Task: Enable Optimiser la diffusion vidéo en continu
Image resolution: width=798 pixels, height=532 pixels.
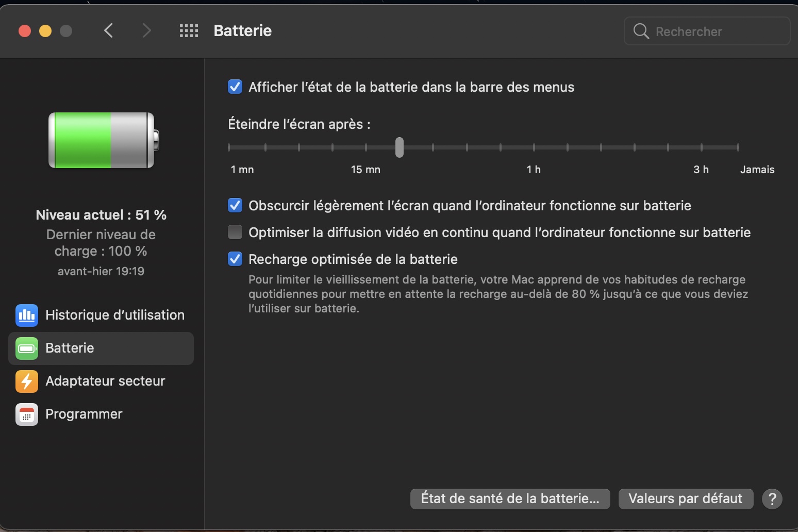Action: point(235,232)
